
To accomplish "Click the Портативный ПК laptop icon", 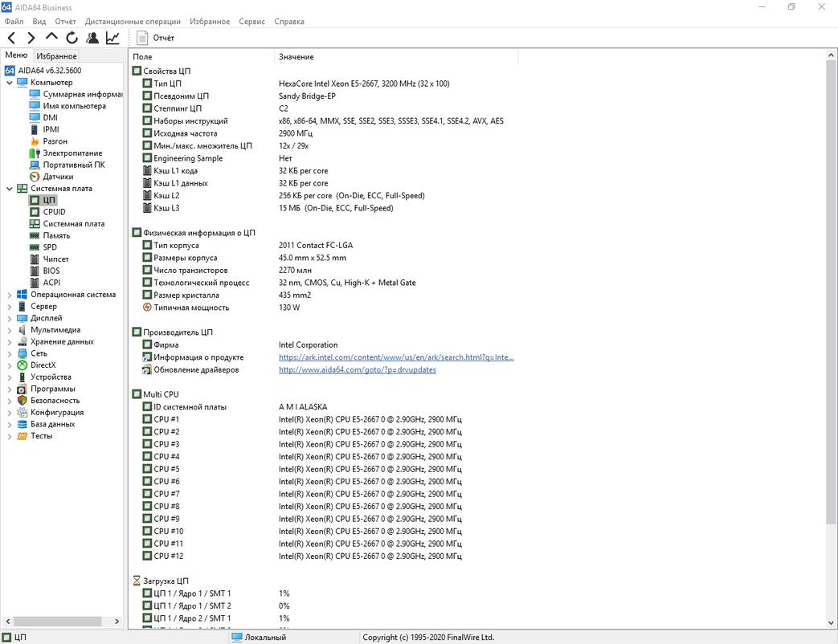I will tap(35, 165).
